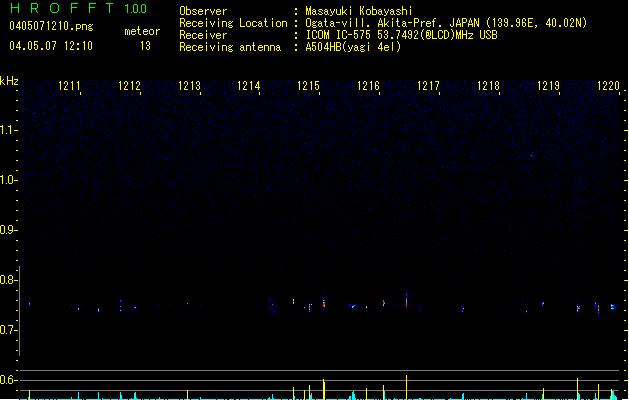Click the 1216 time axis marker
Image resolution: width=629 pixels, height=400 pixels.
368,86
